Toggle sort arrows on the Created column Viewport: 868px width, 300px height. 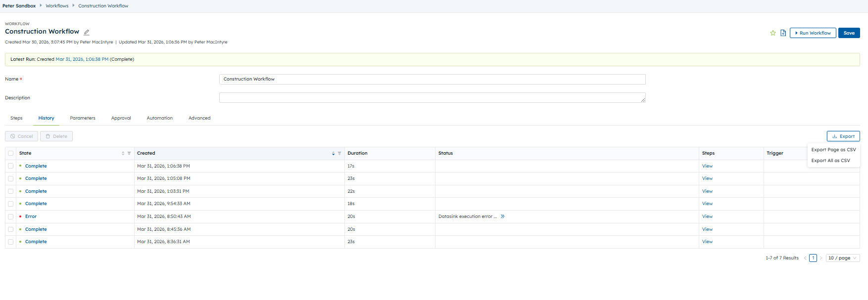333,153
